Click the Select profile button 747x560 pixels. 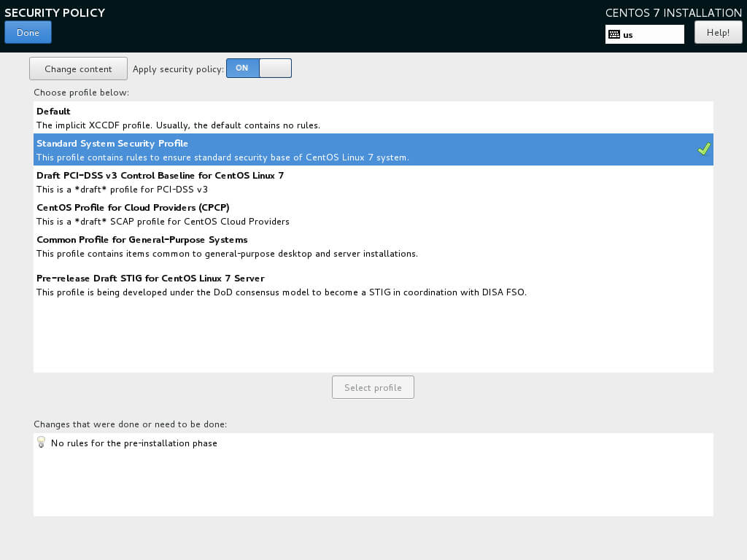click(x=373, y=388)
